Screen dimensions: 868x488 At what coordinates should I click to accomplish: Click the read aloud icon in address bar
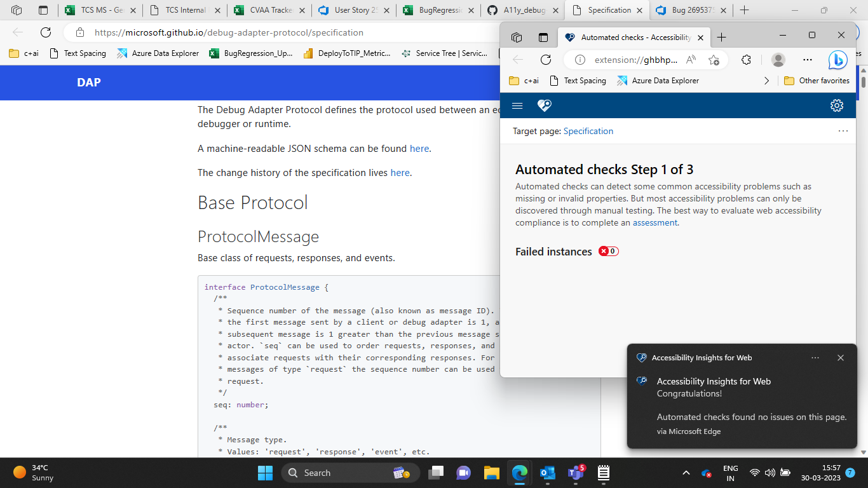(690, 60)
